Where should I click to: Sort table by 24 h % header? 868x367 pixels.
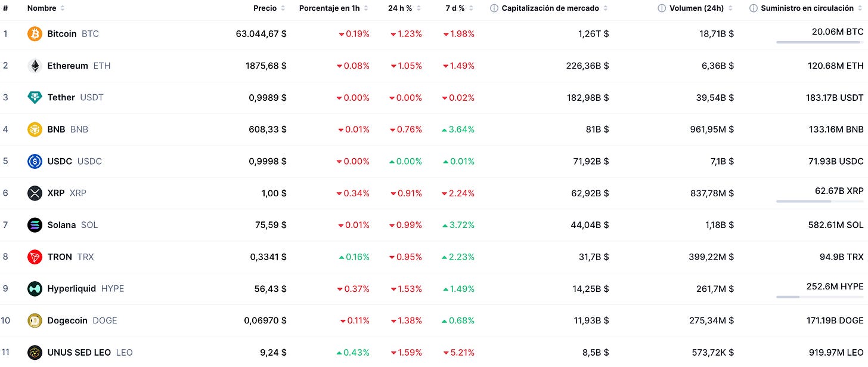(405, 8)
